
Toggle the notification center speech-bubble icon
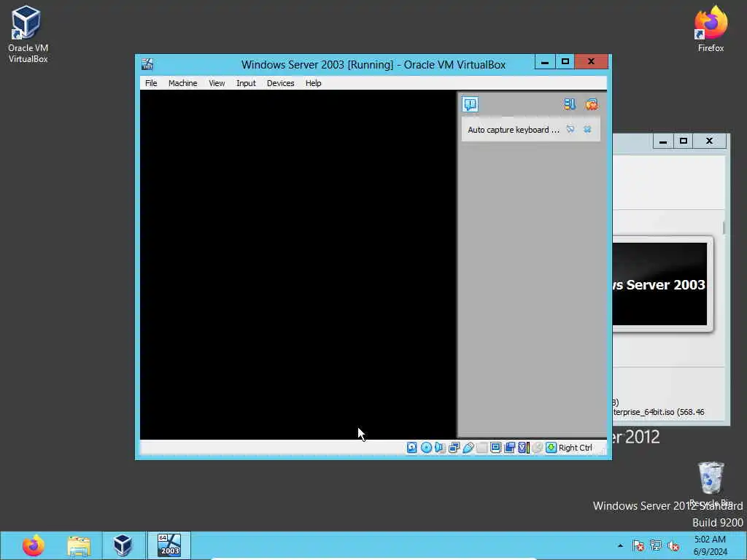(x=471, y=104)
